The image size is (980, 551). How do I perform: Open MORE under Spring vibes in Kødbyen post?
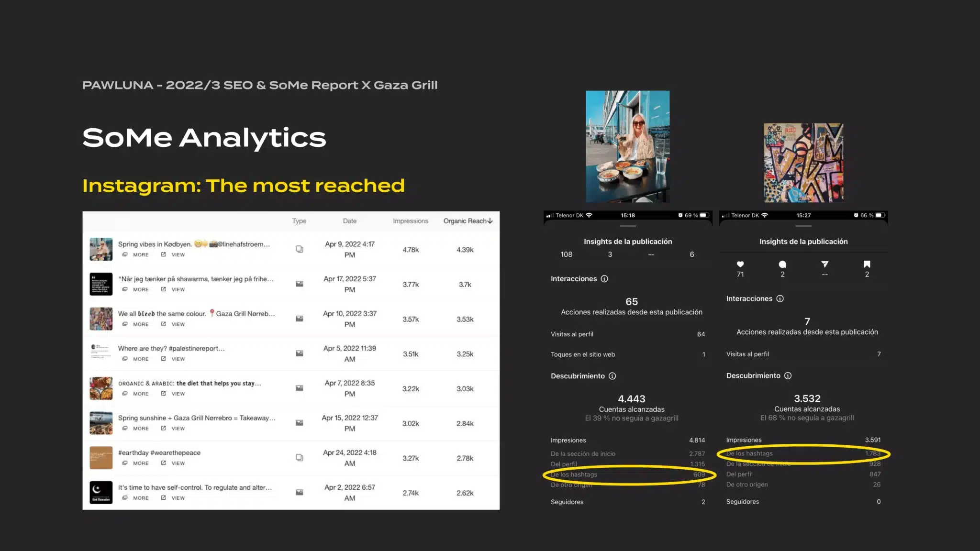coord(136,255)
